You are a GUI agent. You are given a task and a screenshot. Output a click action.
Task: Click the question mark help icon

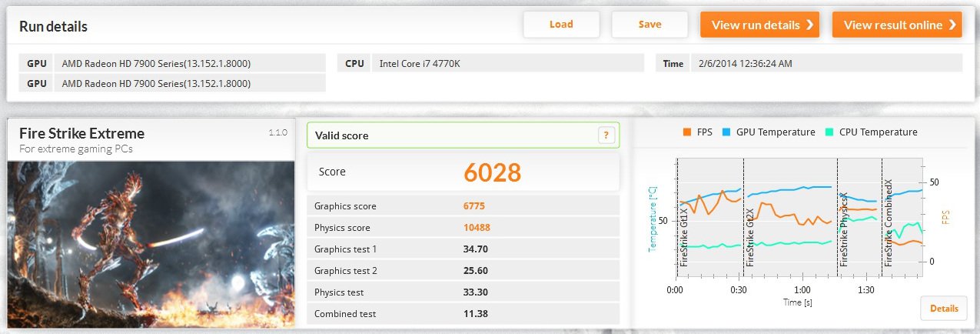606,135
